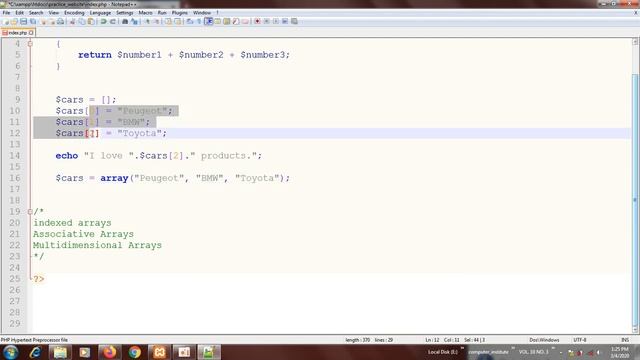
Task: Click the 'return' keyword on line 5
Action: pyautogui.click(x=95, y=55)
